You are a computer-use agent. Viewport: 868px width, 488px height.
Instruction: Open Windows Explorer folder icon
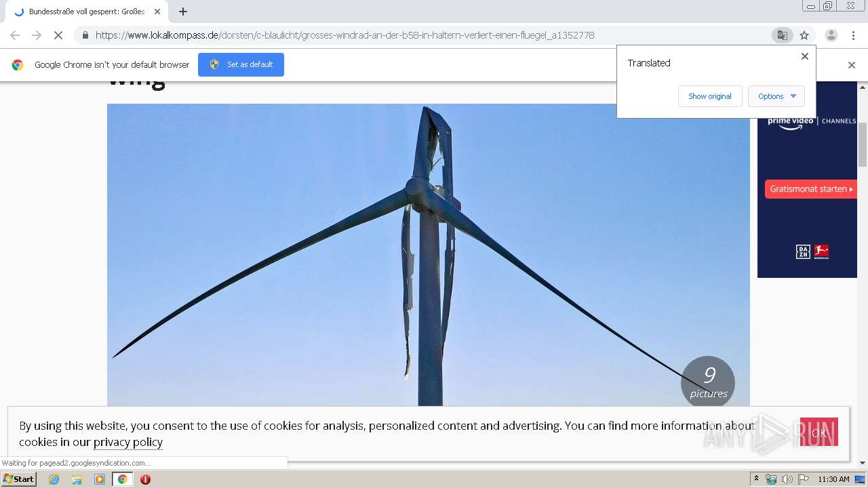[x=77, y=479]
